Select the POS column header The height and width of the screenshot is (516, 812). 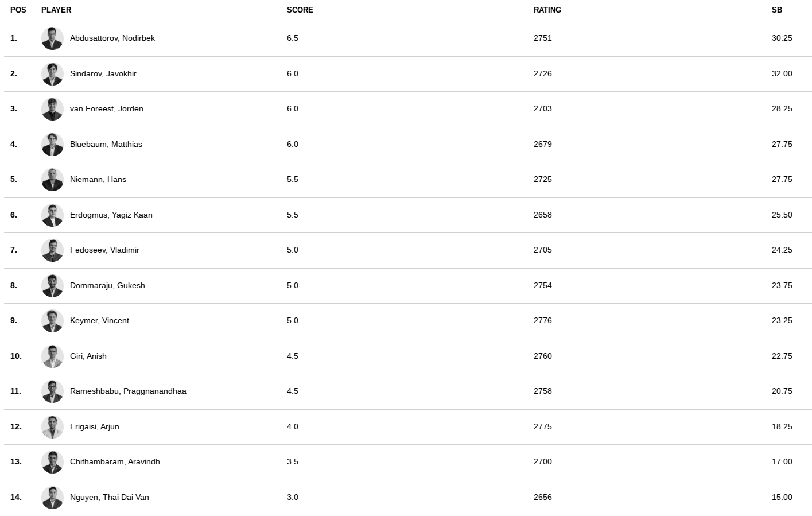tap(18, 10)
